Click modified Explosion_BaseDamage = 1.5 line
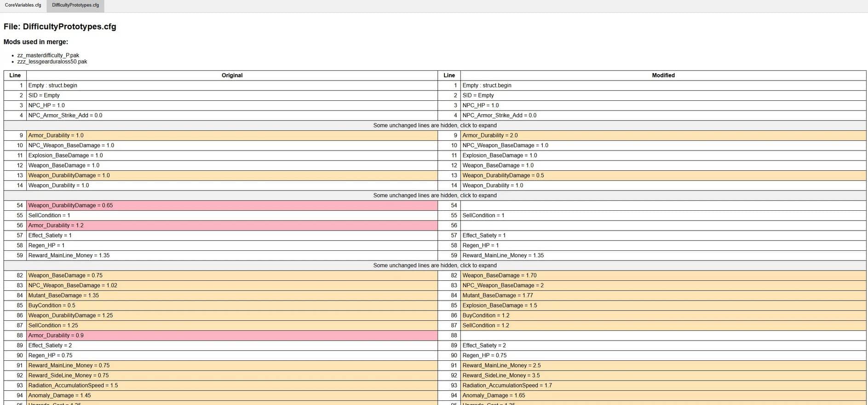 coord(500,305)
